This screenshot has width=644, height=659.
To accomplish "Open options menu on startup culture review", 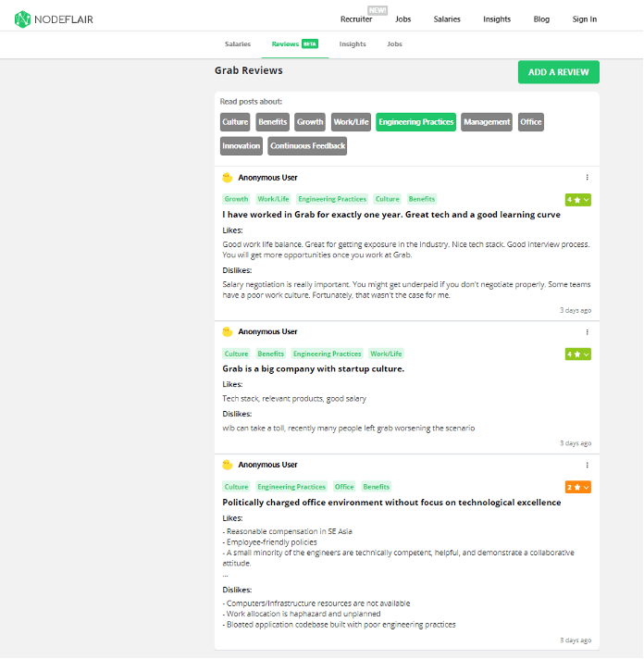I will (x=587, y=332).
